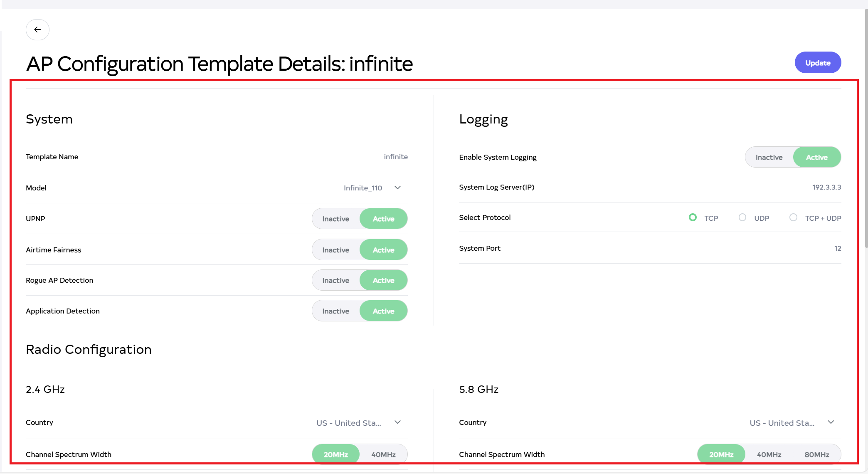Select the TCP protocol radio button
Viewport: 868px width, 474px height.
click(693, 217)
